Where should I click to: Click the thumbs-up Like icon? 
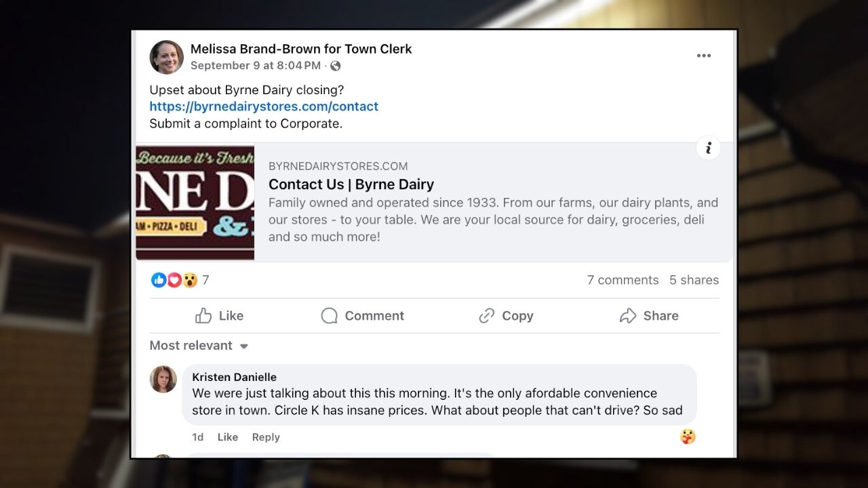point(203,316)
